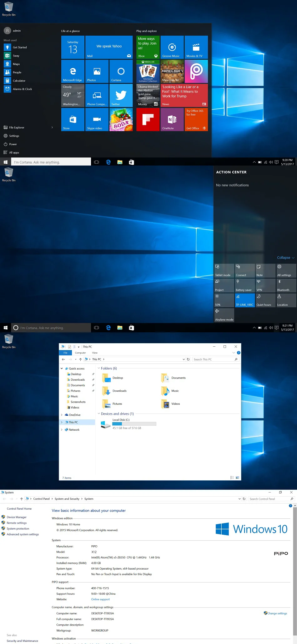Switch to the View ribbon tab
The image size is (297, 644).
tap(95, 353)
